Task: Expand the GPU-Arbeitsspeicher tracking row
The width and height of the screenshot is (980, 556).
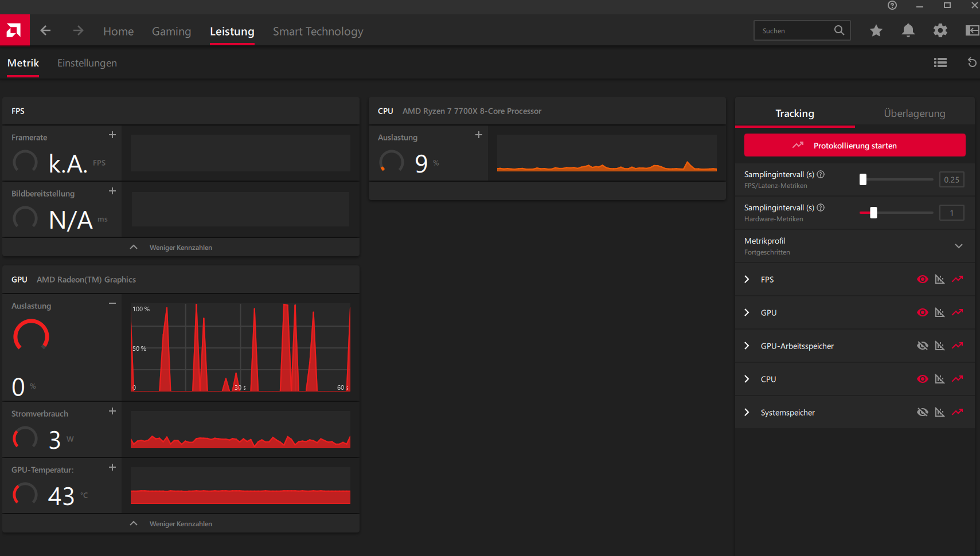Action: [x=747, y=346]
